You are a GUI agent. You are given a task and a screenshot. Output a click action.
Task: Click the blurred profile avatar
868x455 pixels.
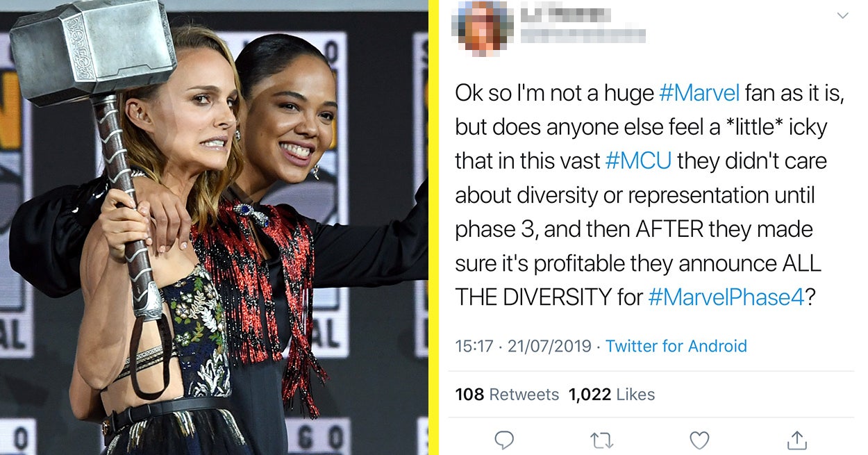click(x=482, y=27)
